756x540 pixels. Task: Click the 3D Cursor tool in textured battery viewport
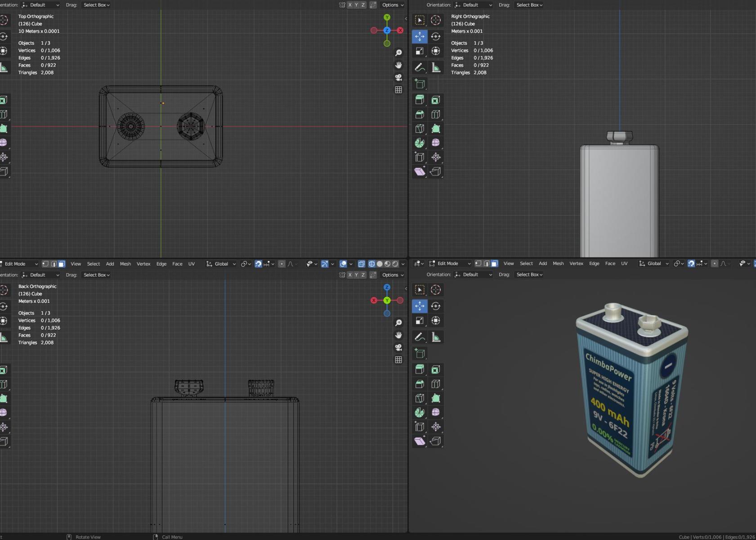click(435, 290)
